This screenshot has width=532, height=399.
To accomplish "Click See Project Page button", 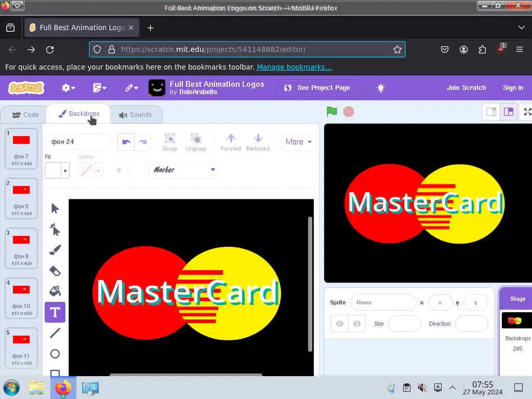I will pos(317,88).
